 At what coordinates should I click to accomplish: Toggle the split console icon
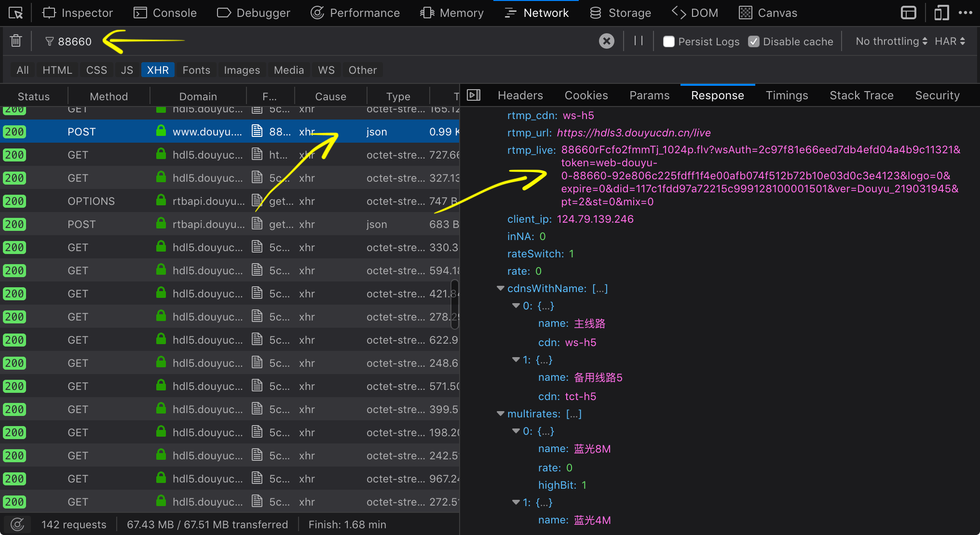[908, 13]
